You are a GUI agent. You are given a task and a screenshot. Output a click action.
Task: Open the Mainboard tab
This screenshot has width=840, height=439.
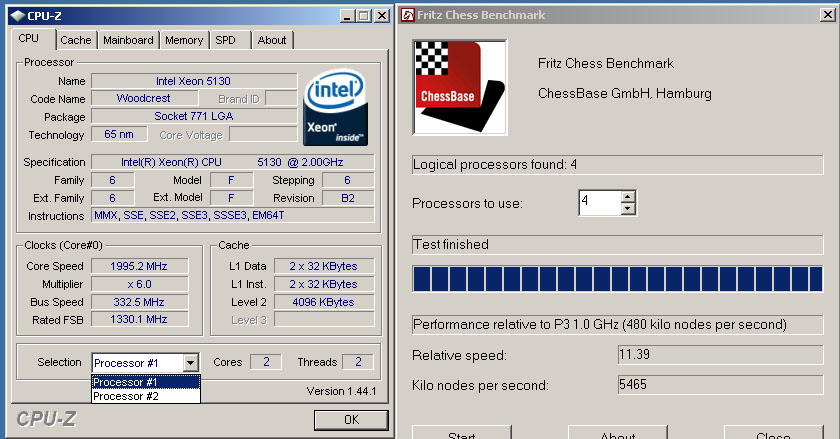(x=128, y=40)
